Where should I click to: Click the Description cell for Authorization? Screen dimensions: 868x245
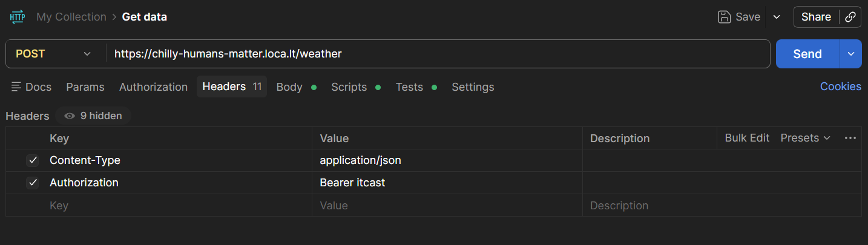pyautogui.click(x=722, y=183)
